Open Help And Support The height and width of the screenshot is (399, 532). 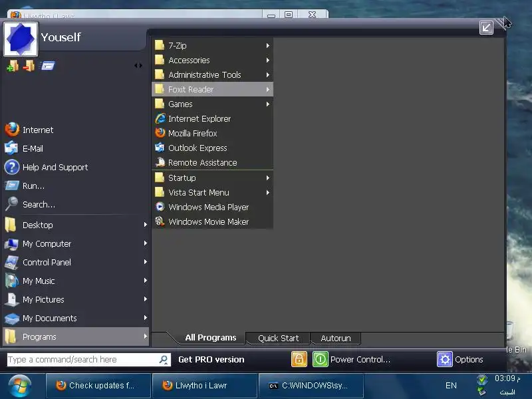75,168
